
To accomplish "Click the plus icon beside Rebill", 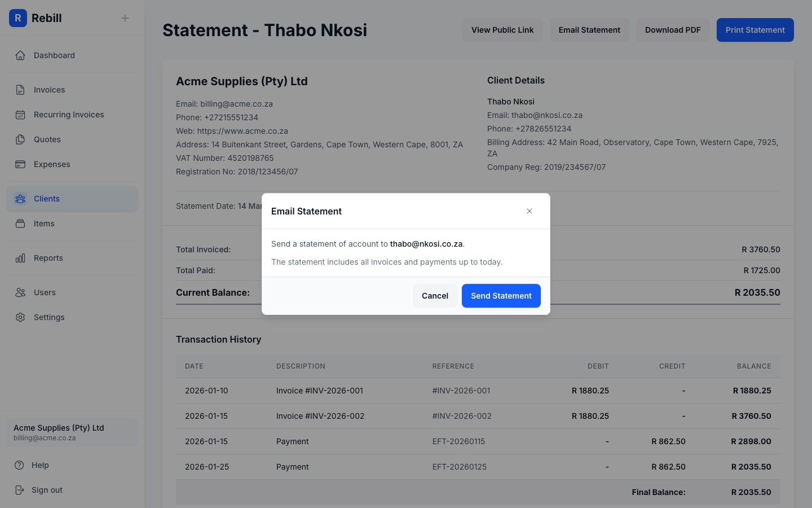I will coord(125,18).
